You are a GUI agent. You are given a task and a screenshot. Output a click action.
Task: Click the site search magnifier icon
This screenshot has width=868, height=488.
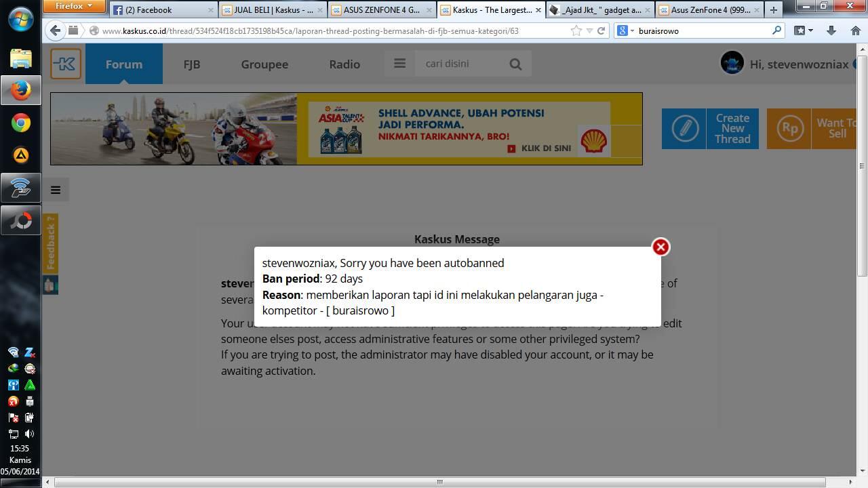[x=516, y=64]
